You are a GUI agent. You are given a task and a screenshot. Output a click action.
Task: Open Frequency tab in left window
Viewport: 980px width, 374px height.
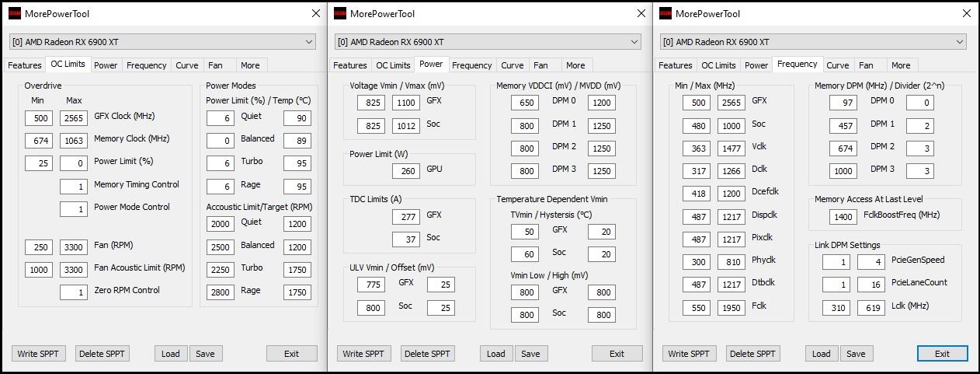click(146, 65)
